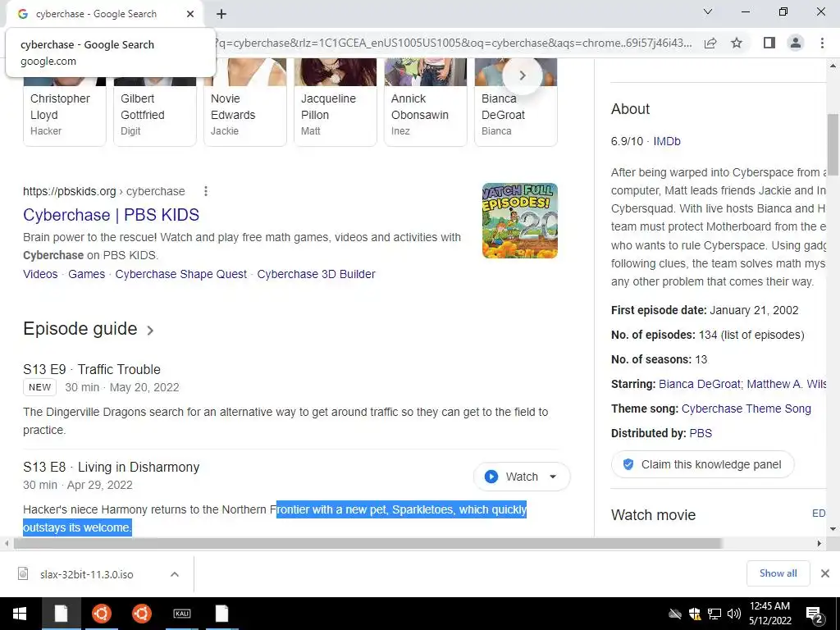Open the PBS distributor link
The image size is (840, 630).
[x=701, y=433]
